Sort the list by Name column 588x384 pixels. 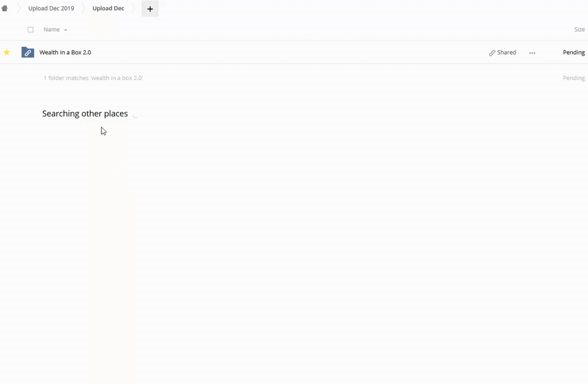click(x=52, y=29)
